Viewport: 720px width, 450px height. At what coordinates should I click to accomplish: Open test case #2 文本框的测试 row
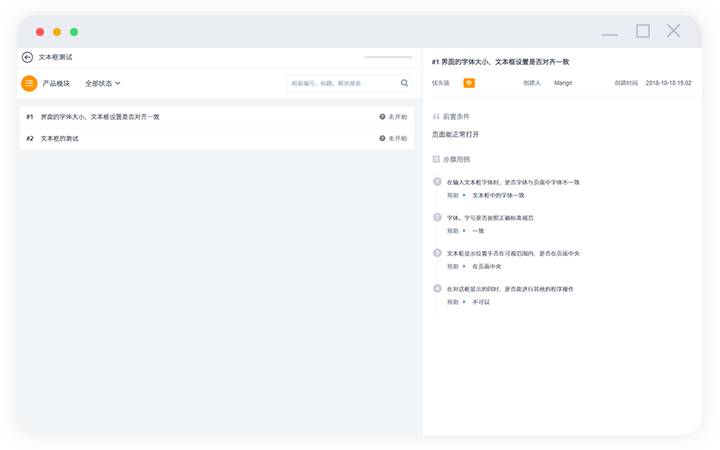(60, 138)
